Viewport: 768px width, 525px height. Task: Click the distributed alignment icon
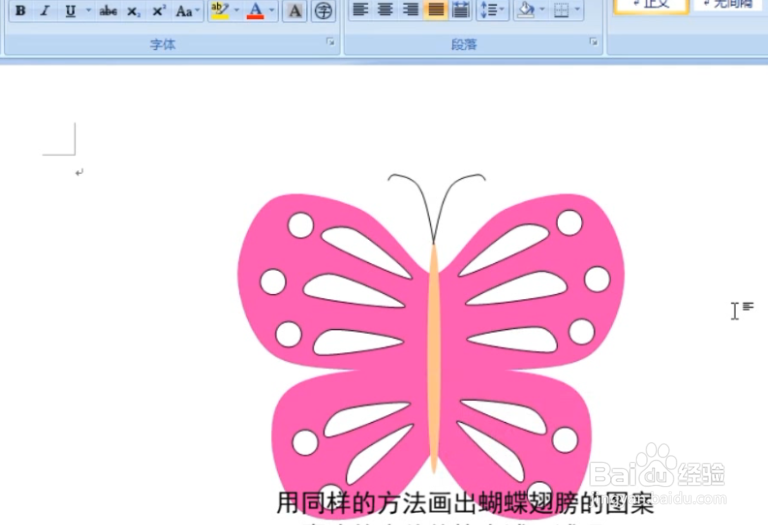click(460, 10)
